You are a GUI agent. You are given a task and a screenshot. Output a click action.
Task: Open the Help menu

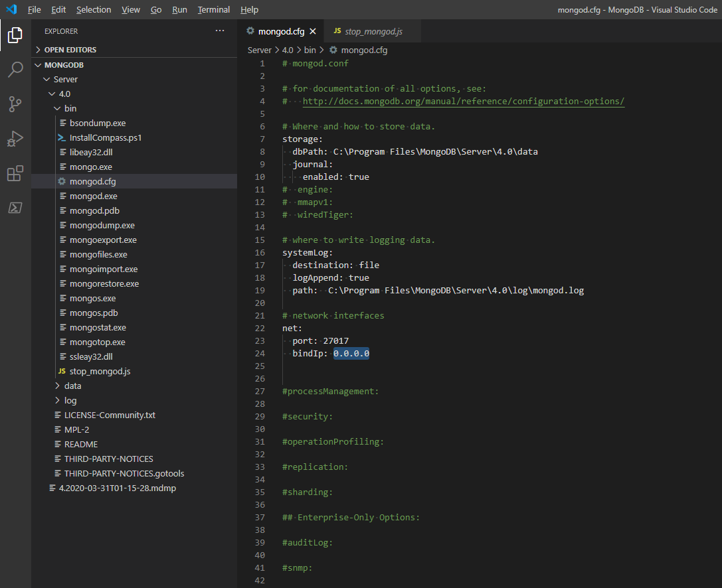tap(249, 10)
